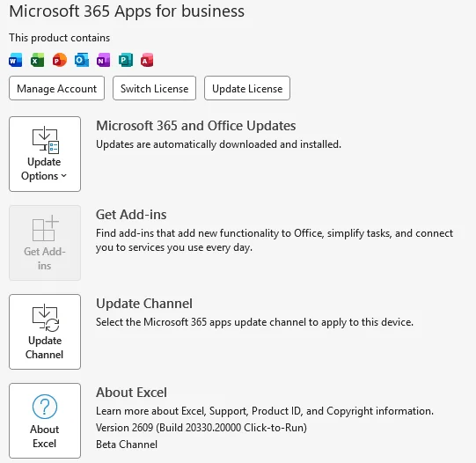This screenshot has height=463, width=476.
Task: Click the Outlook app icon
Action: (x=82, y=60)
